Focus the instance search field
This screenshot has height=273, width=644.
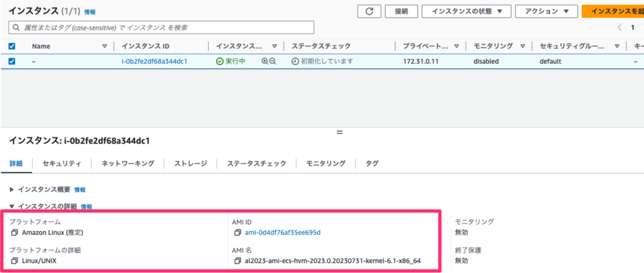pyautogui.click(x=162, y=28)
